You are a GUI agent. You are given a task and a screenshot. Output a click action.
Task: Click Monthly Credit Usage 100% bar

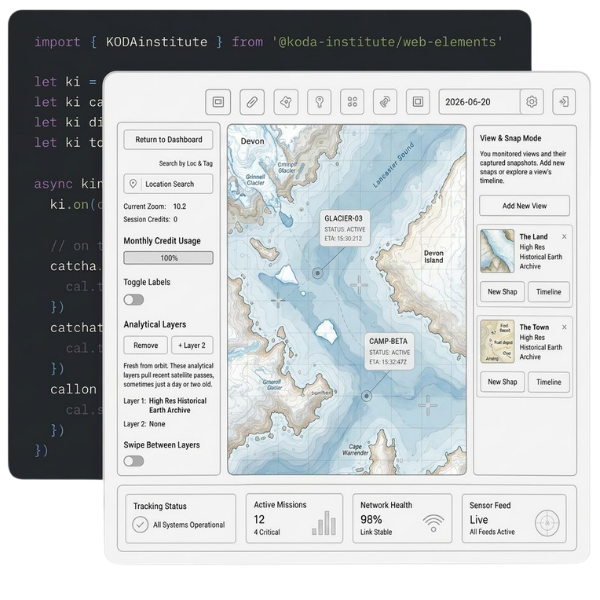pyautogui.click(x=168, y=258)
